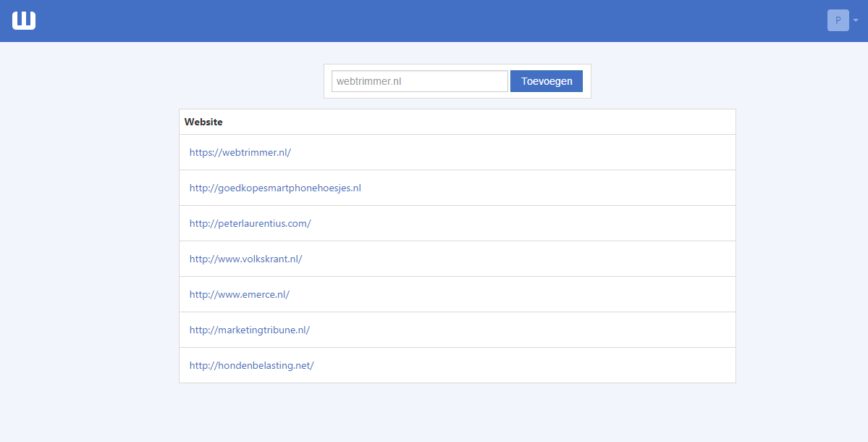Visit the hondenbelasting.net link
Screen dimensions: 868x442
pos(250,365)
